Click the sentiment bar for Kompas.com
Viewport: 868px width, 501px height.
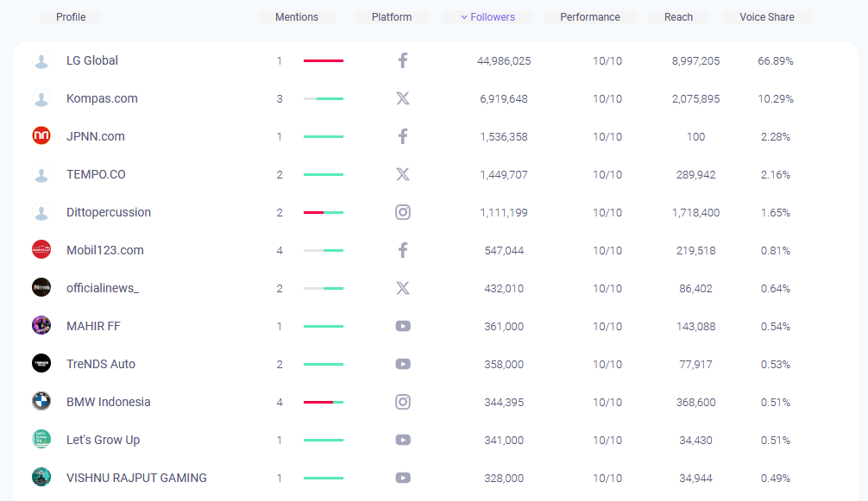pyautogui.click(x=324, y=98)
